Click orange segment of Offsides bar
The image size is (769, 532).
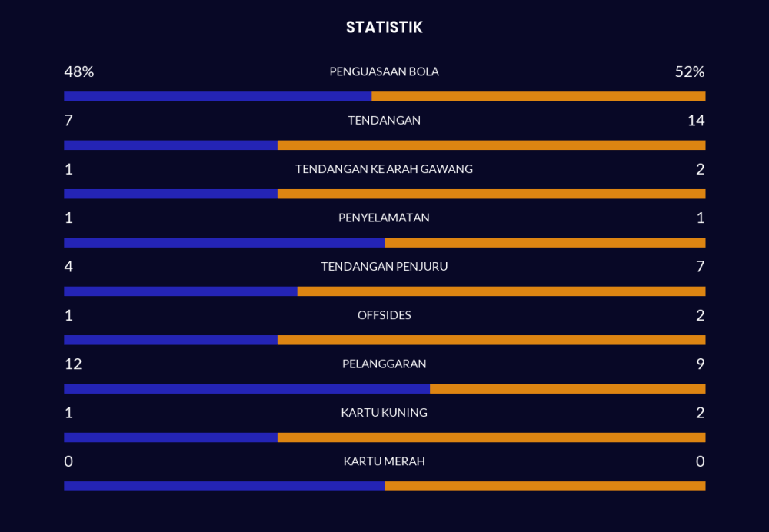pos(491,340)
